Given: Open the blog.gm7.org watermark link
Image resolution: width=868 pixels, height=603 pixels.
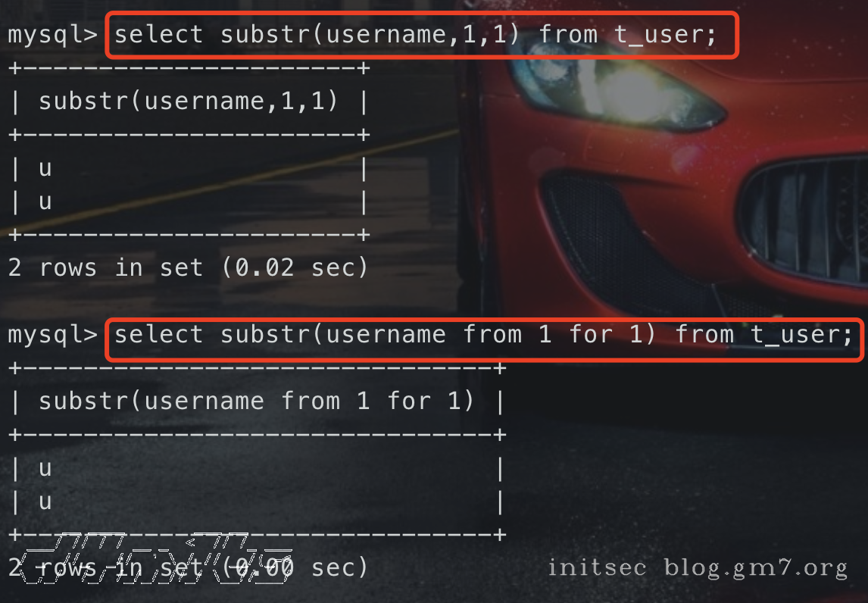Looking at the screenshot, I should 755,567.
